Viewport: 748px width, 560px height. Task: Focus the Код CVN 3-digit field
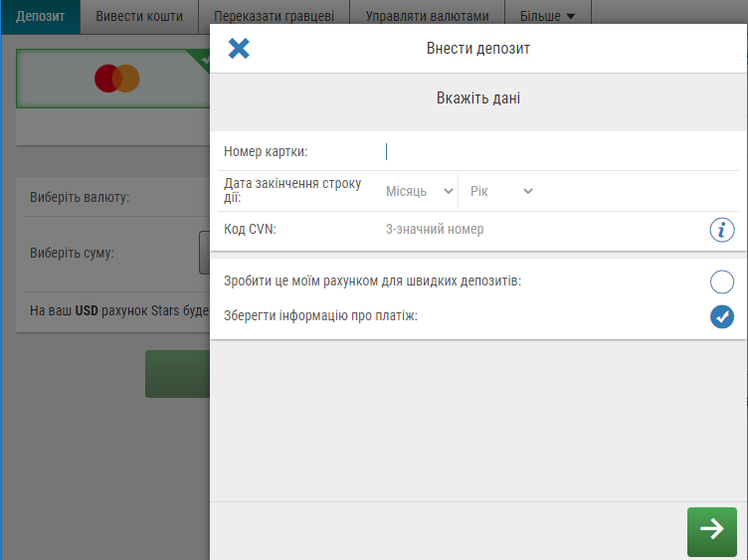537,230
